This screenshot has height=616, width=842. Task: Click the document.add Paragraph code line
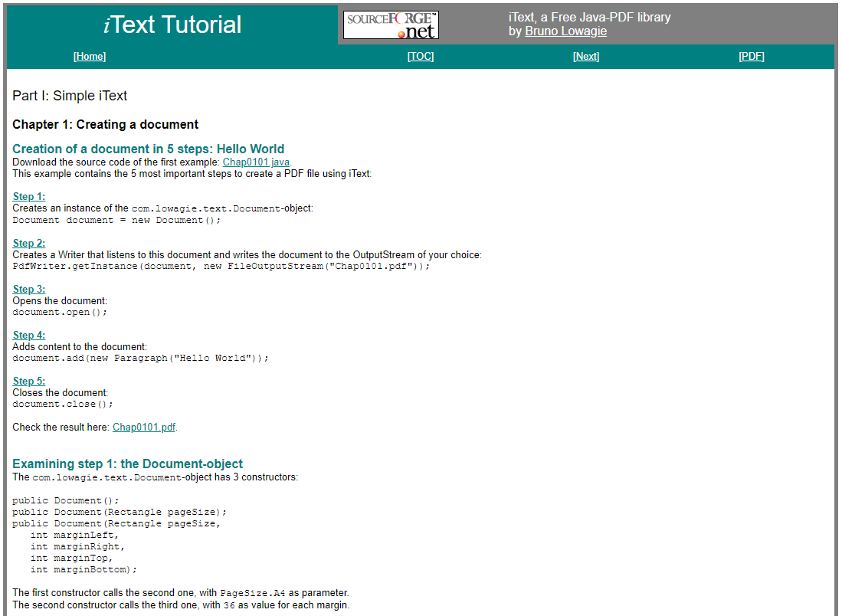pos(140,359)
